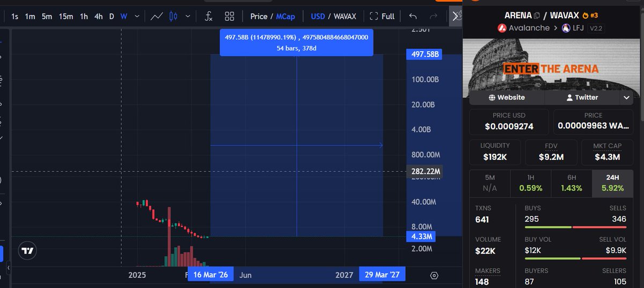
Task: Click the V2.2 version tag
Action: click(596, 28)
